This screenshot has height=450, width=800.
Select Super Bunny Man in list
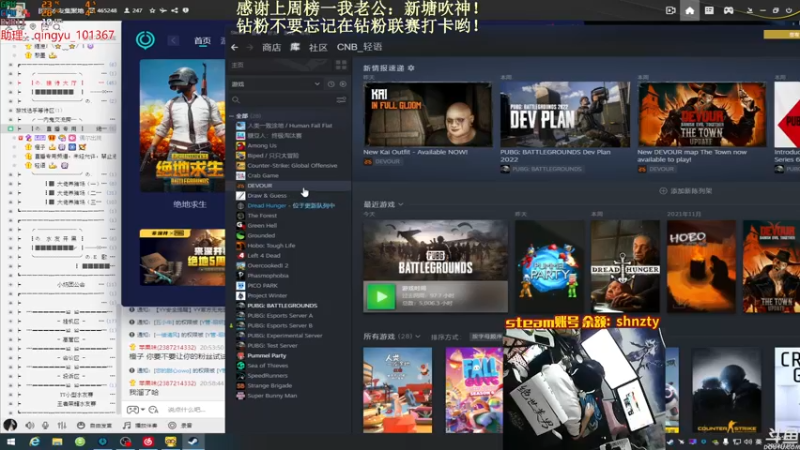272,395
